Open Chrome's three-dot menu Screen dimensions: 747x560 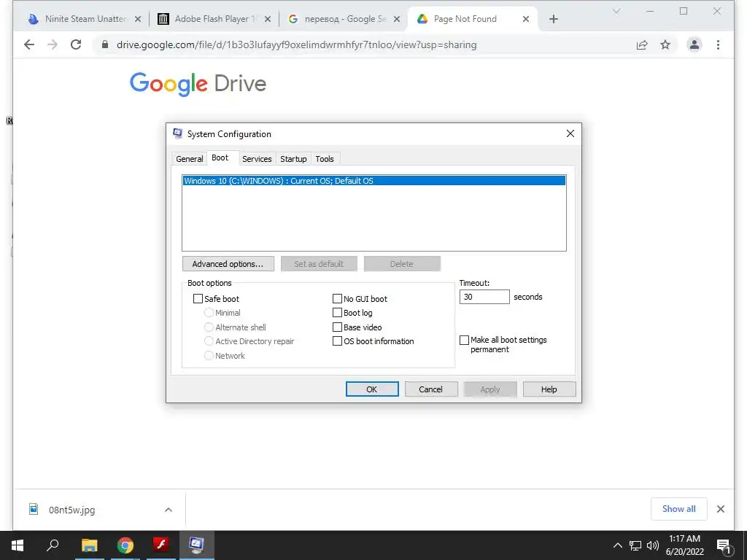coord(718,44)
